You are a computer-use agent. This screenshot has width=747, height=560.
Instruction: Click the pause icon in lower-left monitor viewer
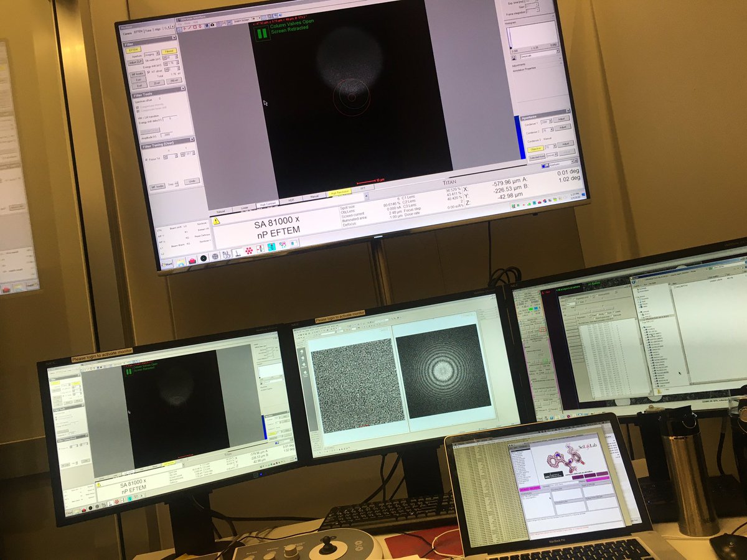pos(128,371)
